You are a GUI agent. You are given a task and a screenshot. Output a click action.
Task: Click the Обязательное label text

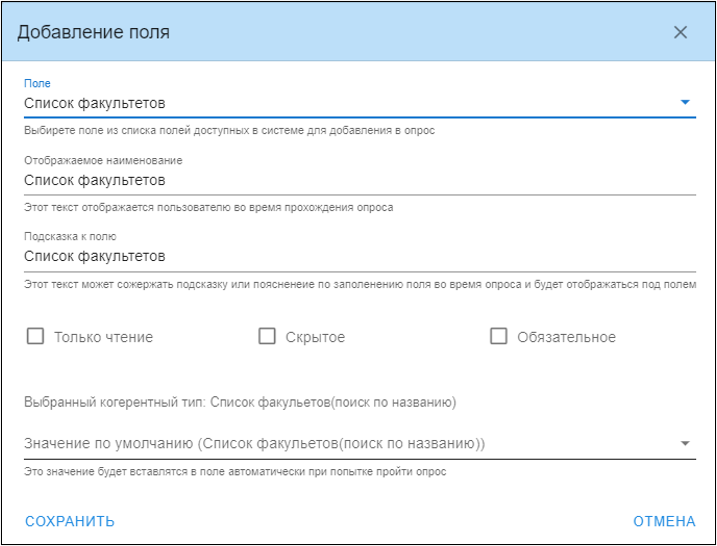pyautogui.click(x=567, y=337)
